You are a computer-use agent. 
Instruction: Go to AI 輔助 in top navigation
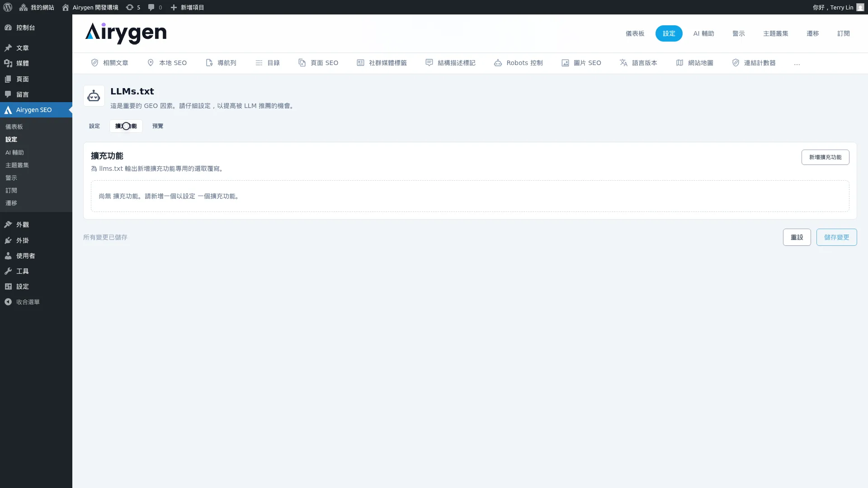click(x=703, y=33)
